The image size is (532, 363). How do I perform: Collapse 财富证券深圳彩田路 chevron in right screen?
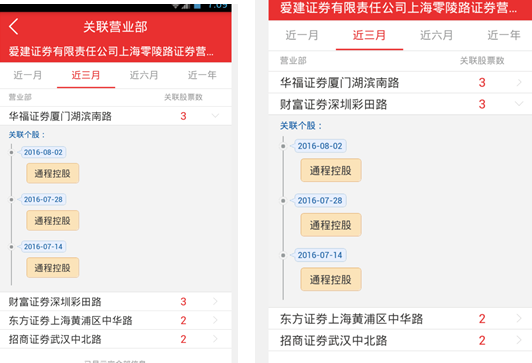coord(519,103)
